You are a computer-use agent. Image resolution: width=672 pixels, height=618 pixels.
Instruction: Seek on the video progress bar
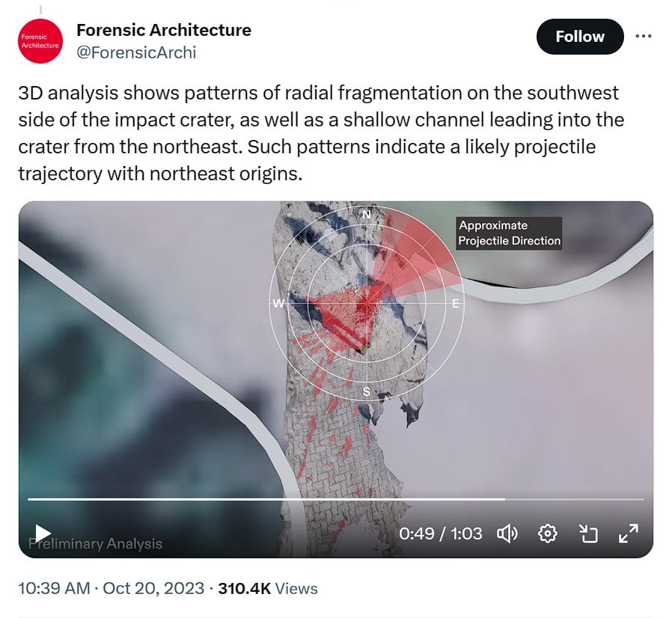(335, 499)
